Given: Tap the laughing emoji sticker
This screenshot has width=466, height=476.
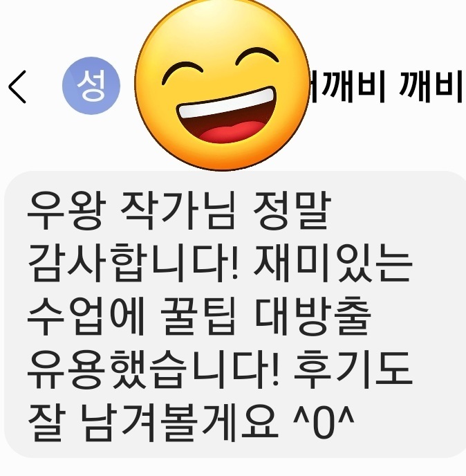Looking at the screenshot, I should coord(222,84).
